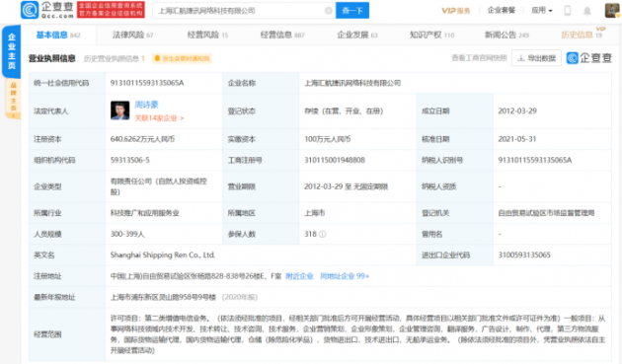Viewport: 622px width, 364px height.
Task: Select import-export code 3100593135065
Action: coord(524,255)
